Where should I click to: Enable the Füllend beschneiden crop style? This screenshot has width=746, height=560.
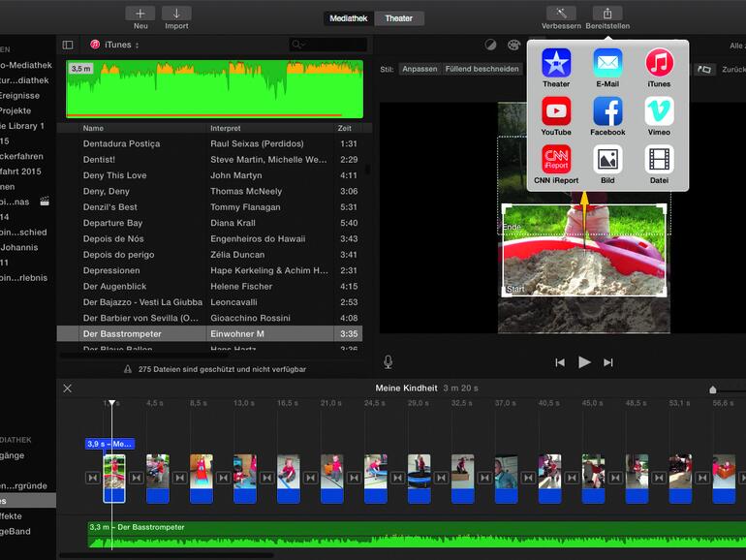482,70
